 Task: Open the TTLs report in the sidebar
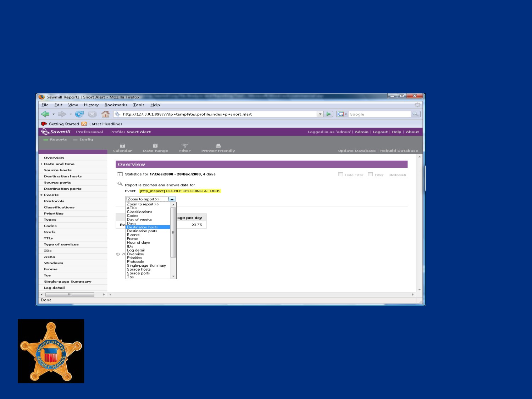click(48, 238)
